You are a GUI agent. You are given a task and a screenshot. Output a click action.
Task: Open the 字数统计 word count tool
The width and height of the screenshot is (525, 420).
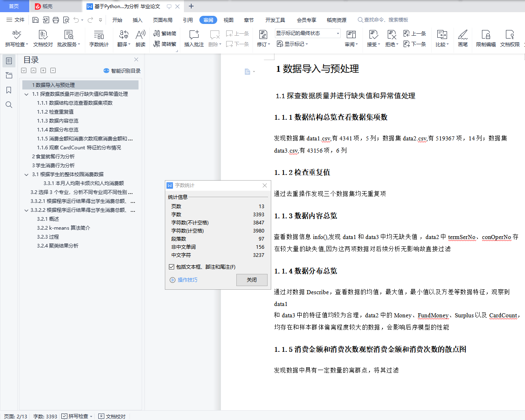point(98,39)
